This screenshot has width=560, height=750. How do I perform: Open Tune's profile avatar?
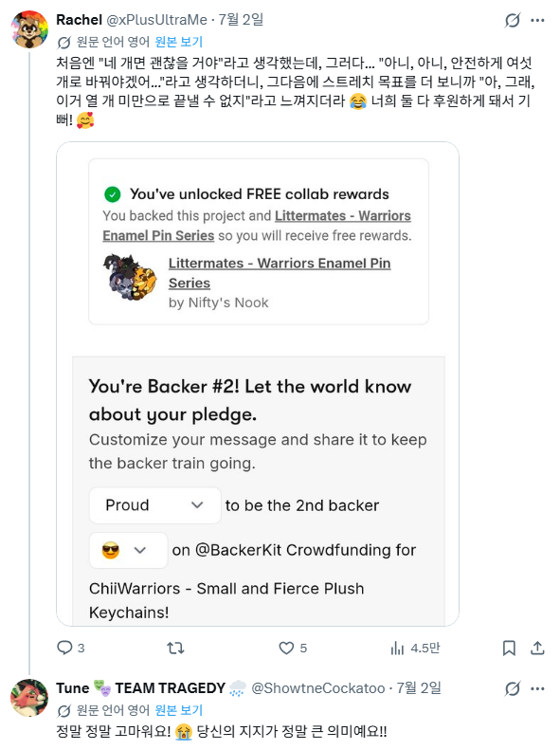click(x=29, y=698)
